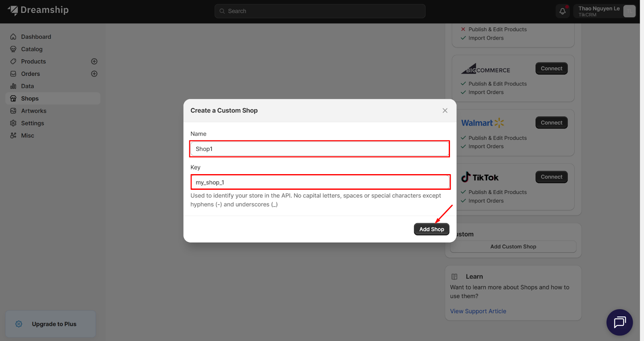The width and height of the screenshot is (644, 341).
Task: Open the View Support Article link
Action: tap(478, 311)
